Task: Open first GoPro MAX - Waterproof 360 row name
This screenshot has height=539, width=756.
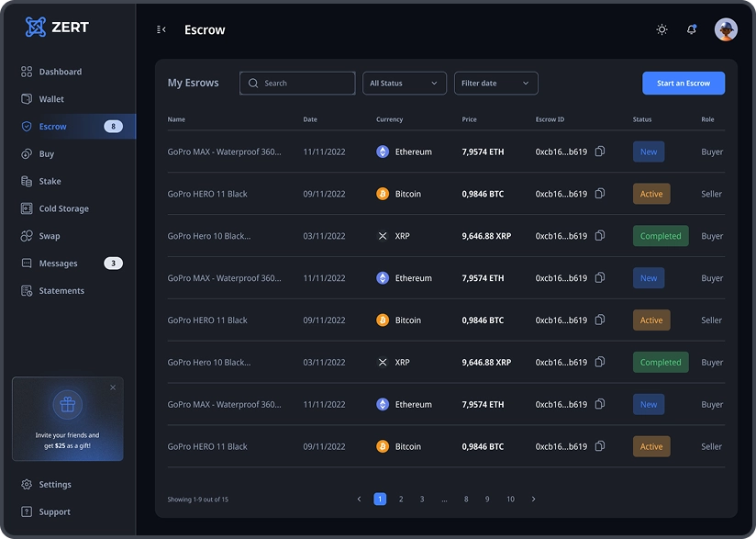Action: click(x=224, y=152)
